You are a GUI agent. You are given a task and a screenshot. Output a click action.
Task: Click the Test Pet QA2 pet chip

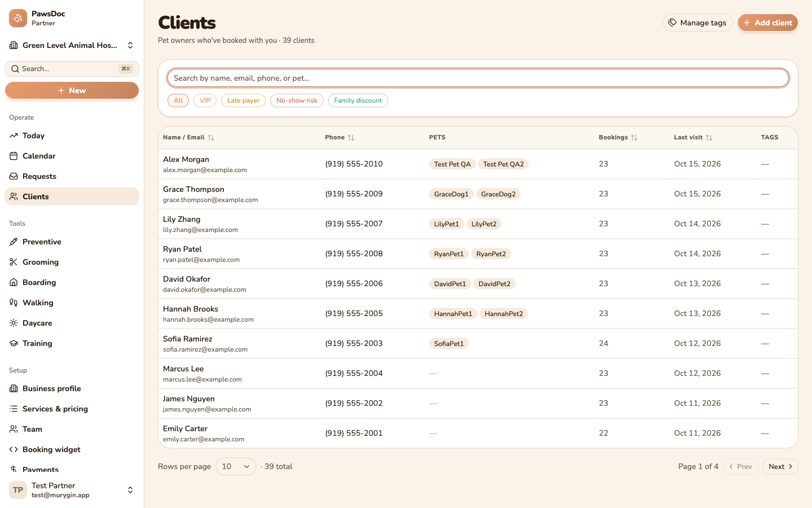(x=504, y=164)
